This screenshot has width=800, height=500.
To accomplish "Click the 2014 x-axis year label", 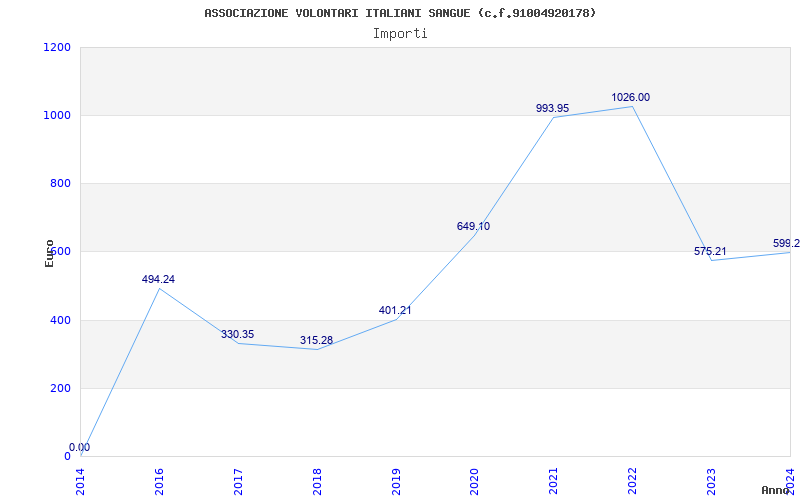I will point(81,481).
